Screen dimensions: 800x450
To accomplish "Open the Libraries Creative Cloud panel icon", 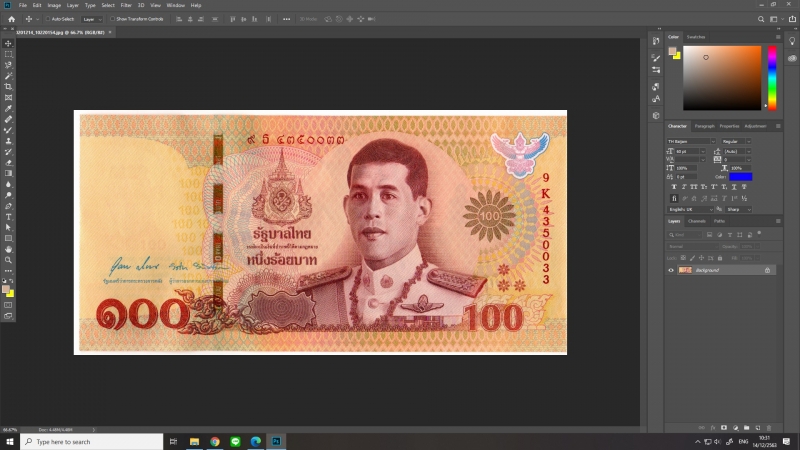I will coord(792,58).
